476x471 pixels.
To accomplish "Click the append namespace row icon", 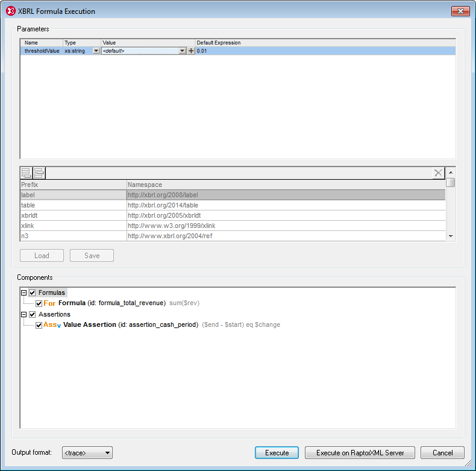I will pyautogui.click(x=27, y=173).
